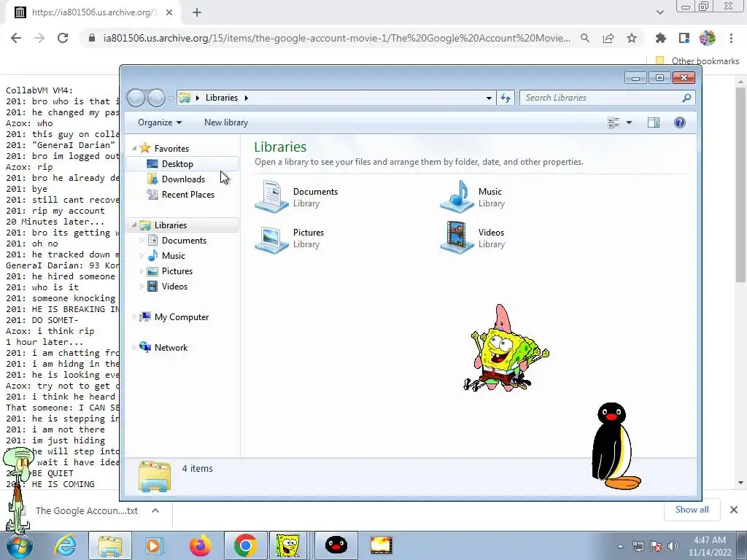Viewport: 747px width, 560px height.
Task: Expand the Music tree arrow
Action: coord(142,256)
